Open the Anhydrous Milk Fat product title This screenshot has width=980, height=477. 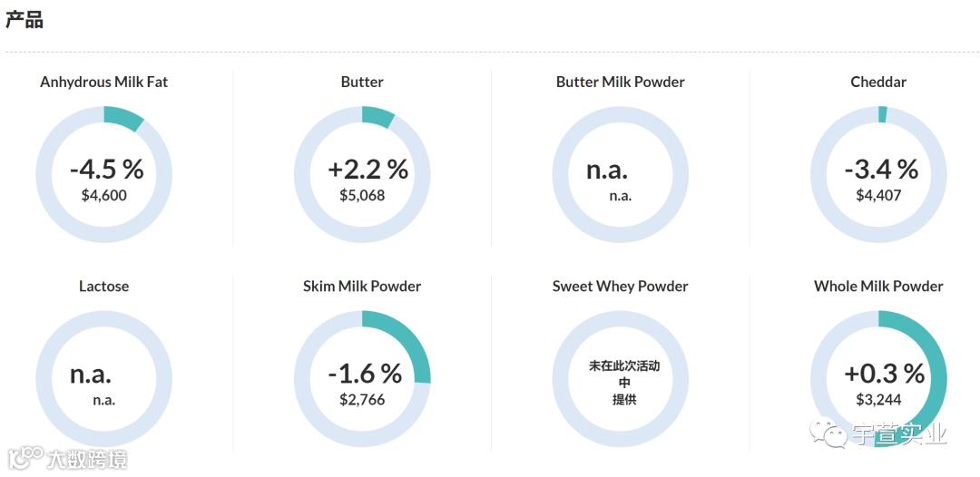pos(103,82)
